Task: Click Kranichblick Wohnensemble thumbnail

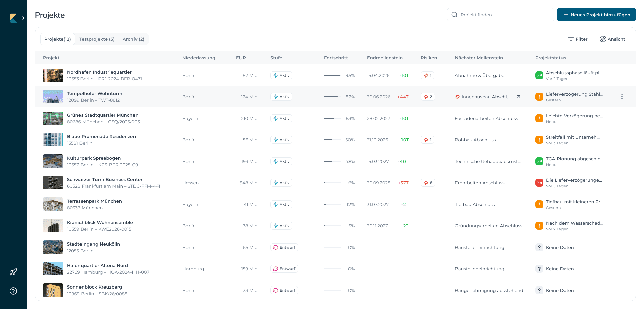Action: [x=53, y=226]
